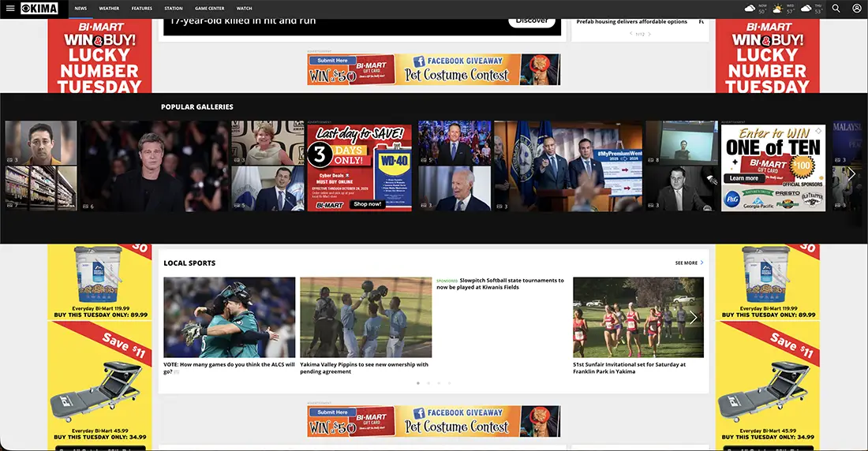This screenshot has height=451, width=868.
Task: Select fourth Local Sports carousel dot
Action: point(450,383)
